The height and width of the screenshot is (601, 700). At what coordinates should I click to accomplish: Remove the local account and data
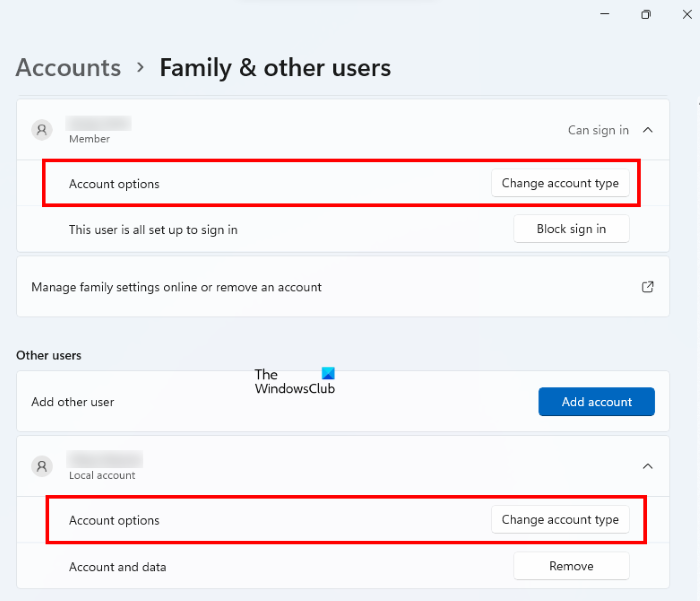click(x=571, y=566)
